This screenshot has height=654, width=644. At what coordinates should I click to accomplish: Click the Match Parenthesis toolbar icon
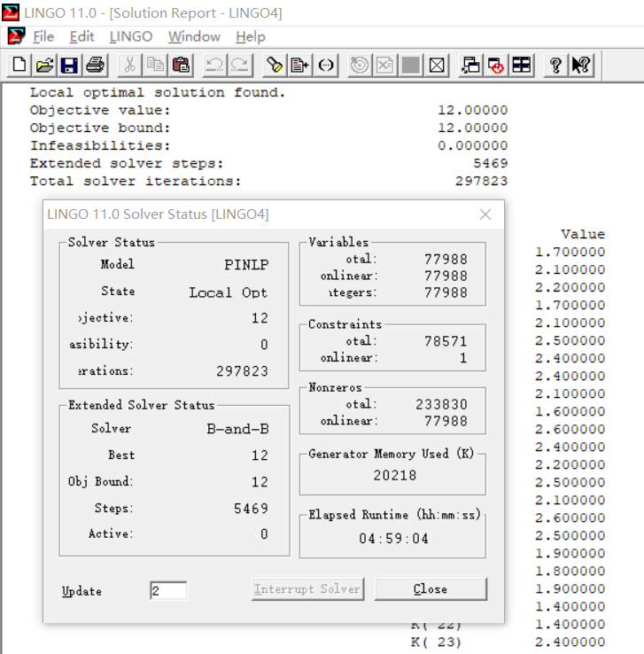[325, 65]
